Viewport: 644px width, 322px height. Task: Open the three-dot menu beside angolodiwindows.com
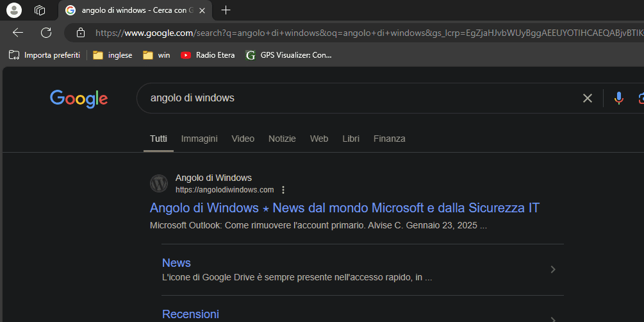[x=283, y=190]
